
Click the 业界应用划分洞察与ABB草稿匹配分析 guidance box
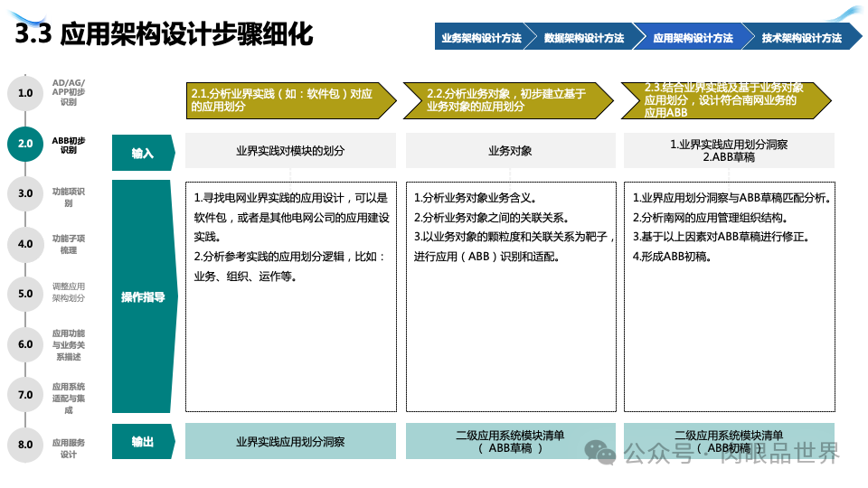tap(730, 296)
